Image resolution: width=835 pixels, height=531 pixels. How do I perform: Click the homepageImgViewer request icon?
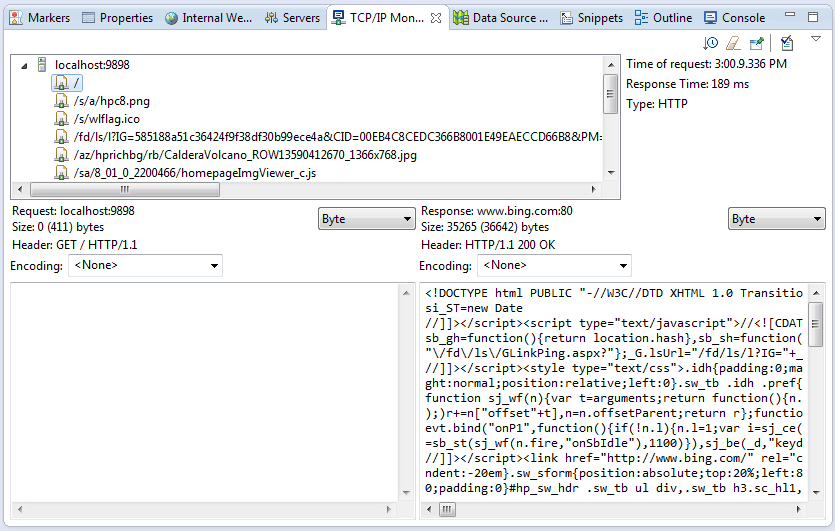click(x=61, y=173)
